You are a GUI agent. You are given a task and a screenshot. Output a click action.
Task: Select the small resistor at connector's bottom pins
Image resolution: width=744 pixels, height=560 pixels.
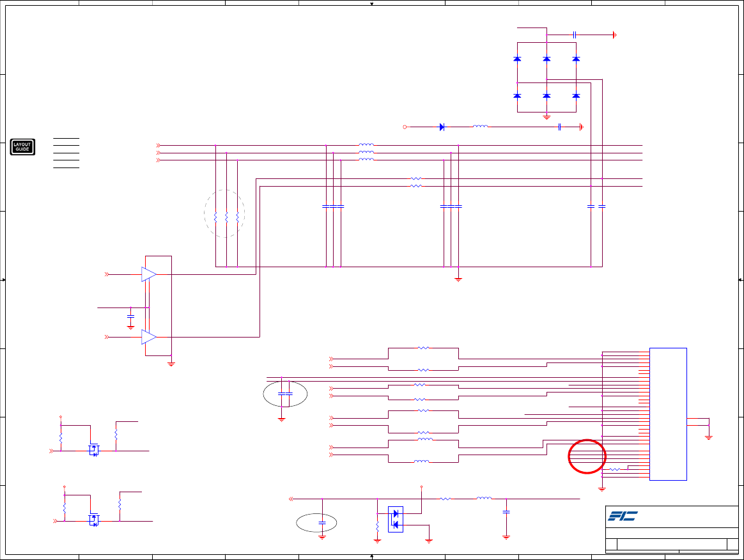(x=615, y=469)
